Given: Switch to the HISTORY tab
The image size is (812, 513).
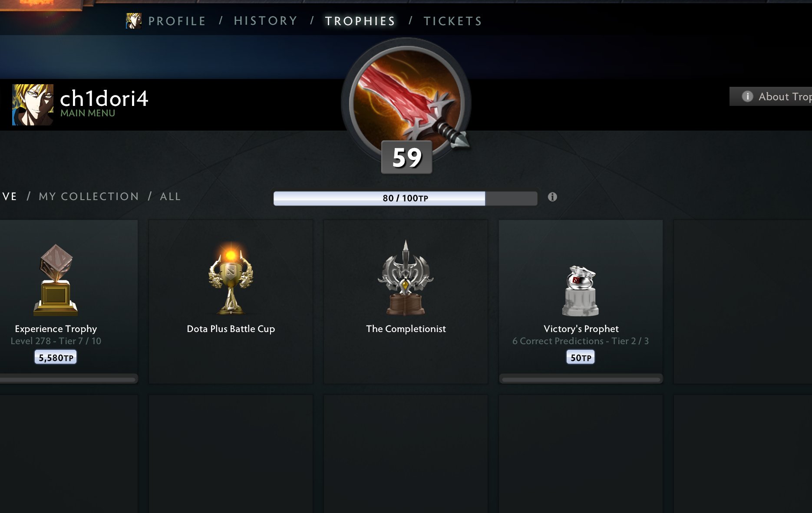Looking at the screenshot, I should [266, 21].
